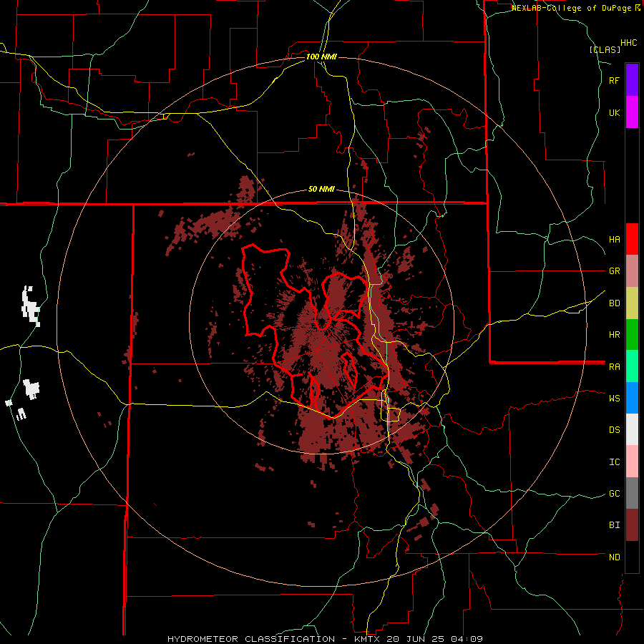Click the DS legend label

[x=615, y=430]
